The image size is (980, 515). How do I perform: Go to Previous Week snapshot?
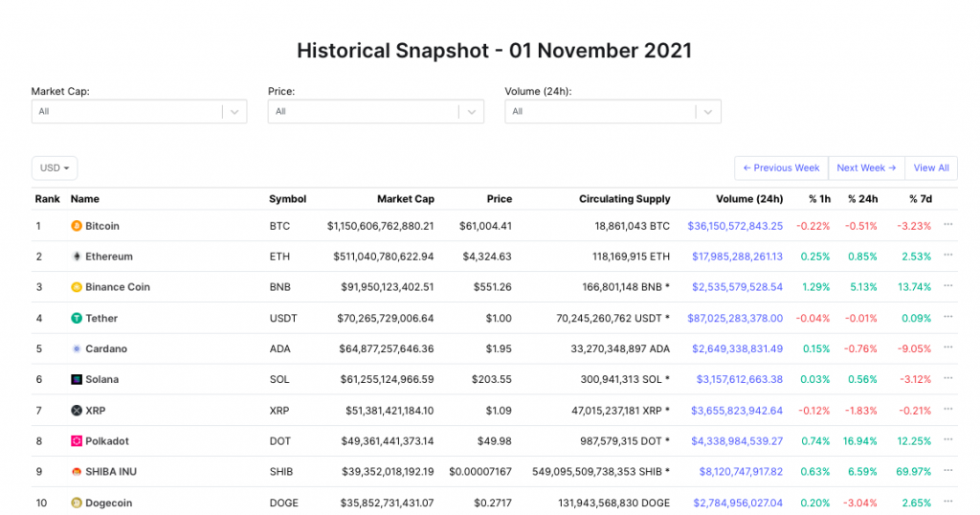click(x=781, y=168)
